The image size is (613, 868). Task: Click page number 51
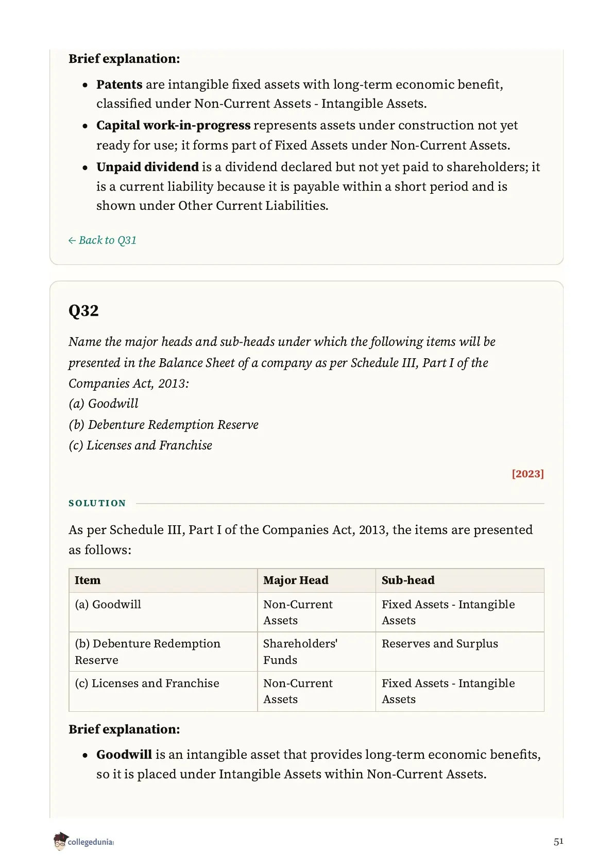click(x=558, y=842)
